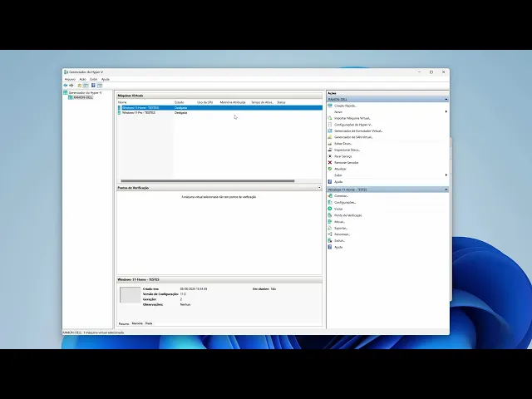Click the Excluir action for the VM
The height and width of the screenshot is (399, 532).
pyautogui.click(x=339, y=241)
